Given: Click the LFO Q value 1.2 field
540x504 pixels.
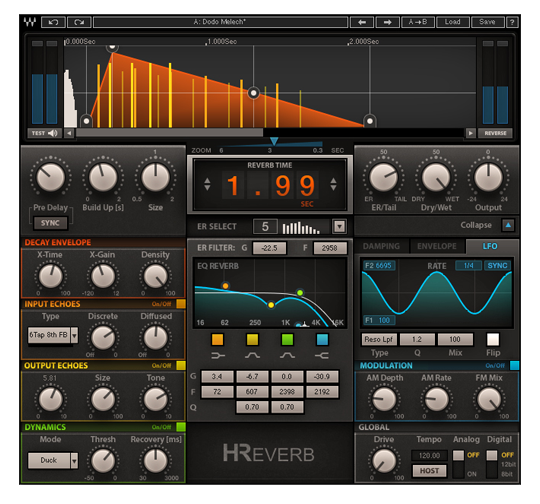Looking at the screenshot, I should click(x=417, y=339).
